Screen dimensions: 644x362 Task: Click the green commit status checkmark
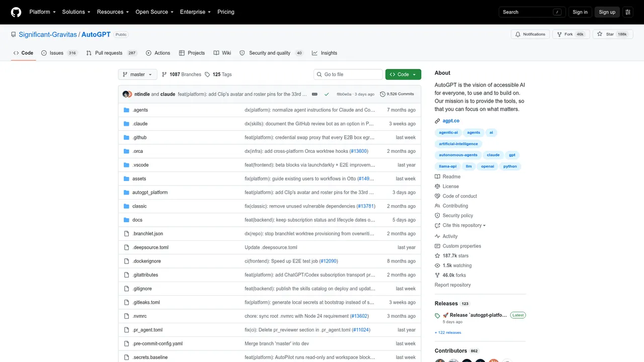(327, 94)
